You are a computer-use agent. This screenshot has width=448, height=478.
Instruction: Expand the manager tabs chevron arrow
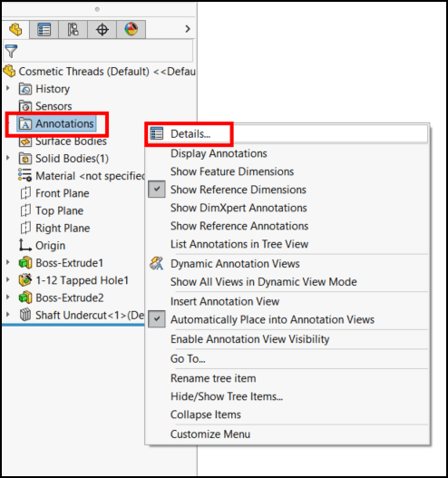[188, 29]
